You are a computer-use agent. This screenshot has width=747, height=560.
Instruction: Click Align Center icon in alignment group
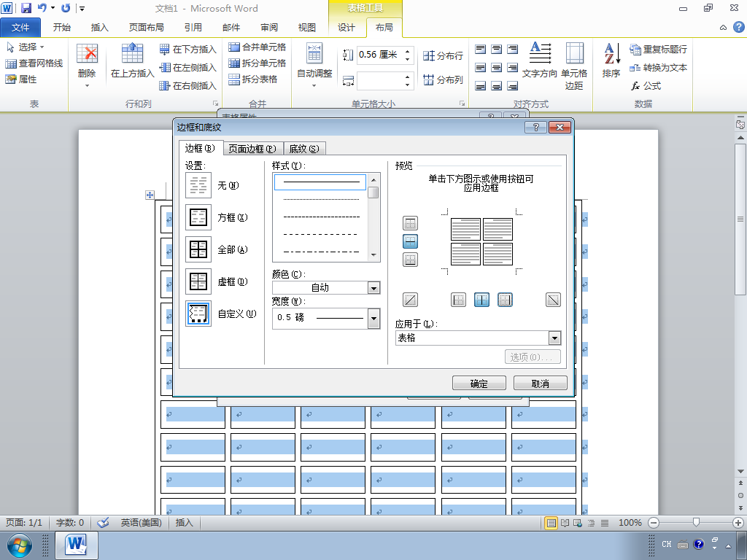point(496,68)
